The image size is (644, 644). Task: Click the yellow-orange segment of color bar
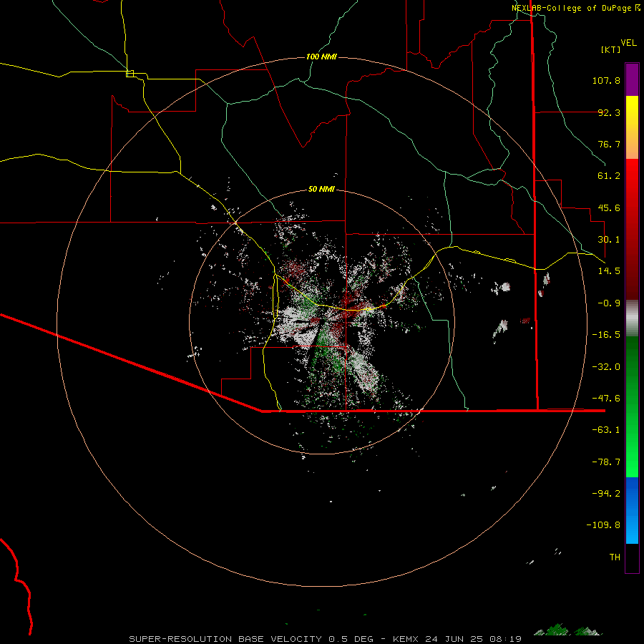632,127
